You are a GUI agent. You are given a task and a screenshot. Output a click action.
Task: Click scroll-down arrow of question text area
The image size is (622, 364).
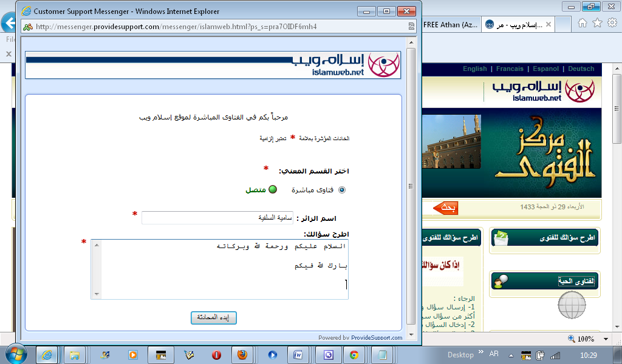point(97,294)
